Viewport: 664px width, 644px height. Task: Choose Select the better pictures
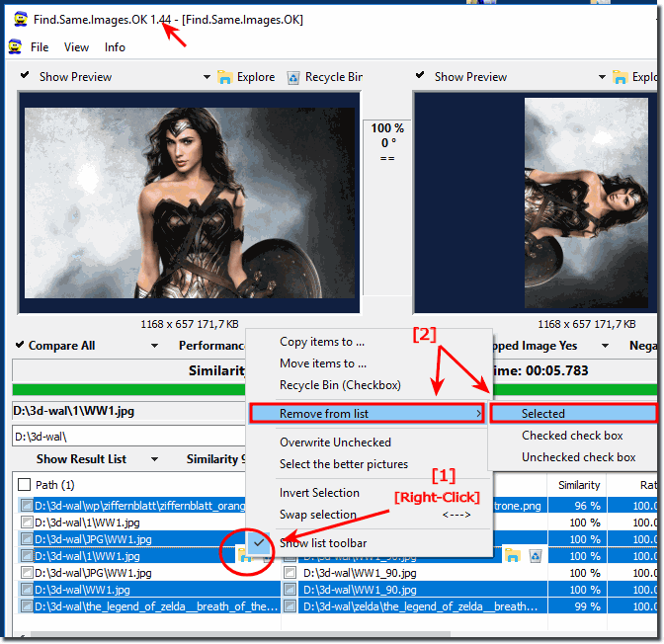(x=344, y=464)
